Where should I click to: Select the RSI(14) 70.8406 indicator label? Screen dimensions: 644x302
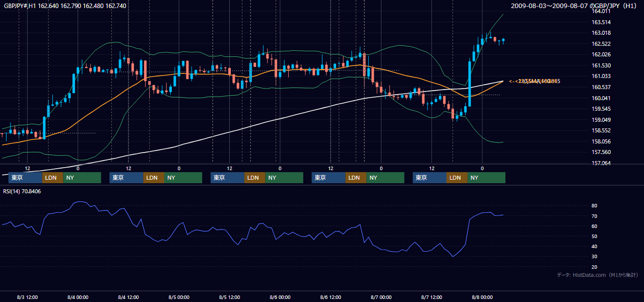(x=22, y=191)
